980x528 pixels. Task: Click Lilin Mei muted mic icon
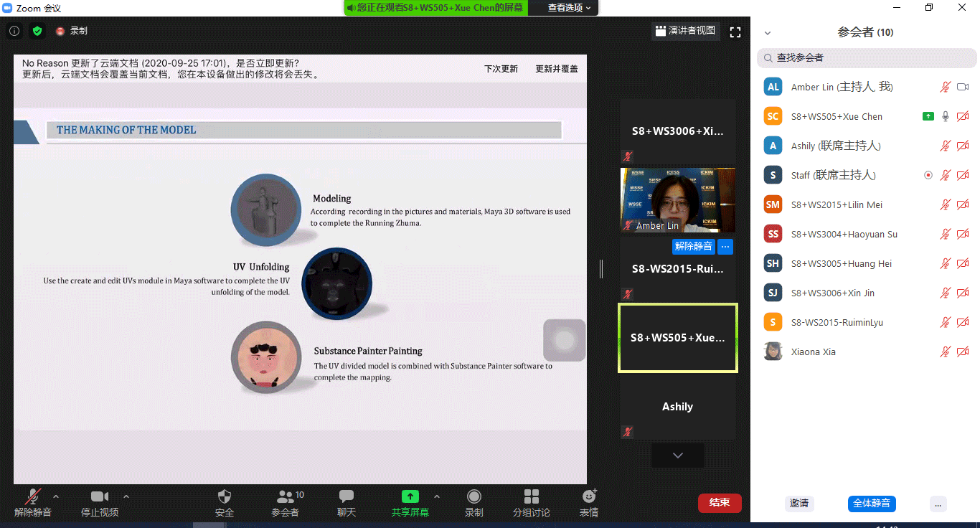[x=946, y=204]
